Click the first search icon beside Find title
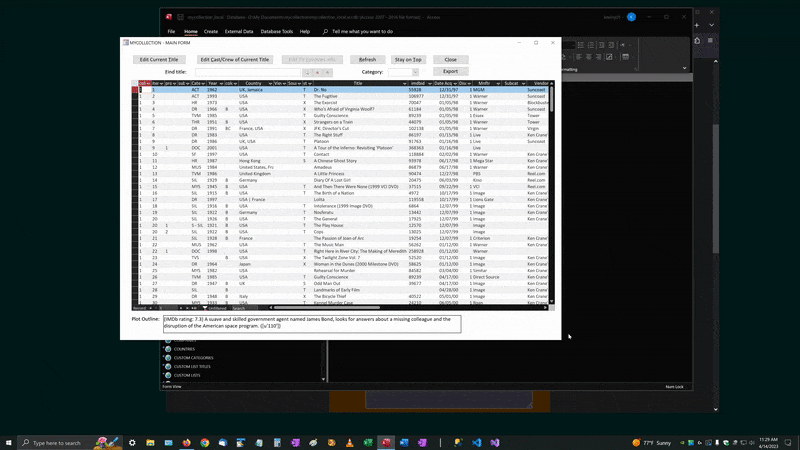The image size is (800, 450). pyautogui.click(x=307, y=72)
